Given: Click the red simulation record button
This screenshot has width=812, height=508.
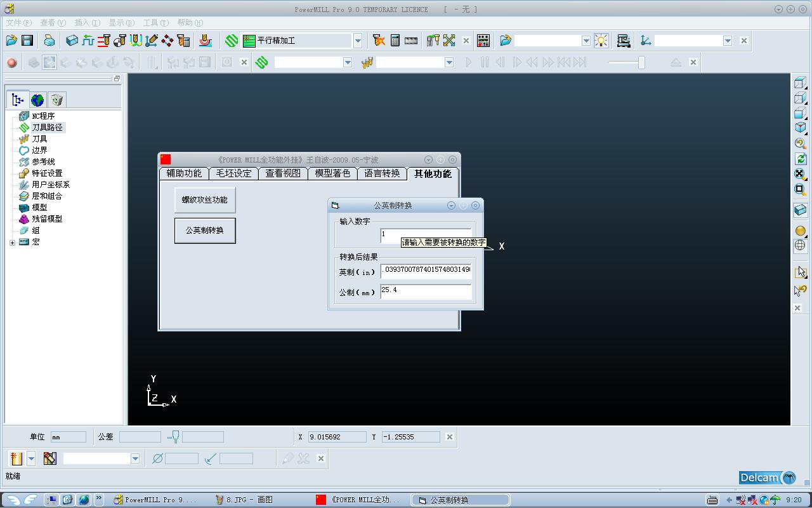Looking at the screenshot, I should (x=11, y=62).
